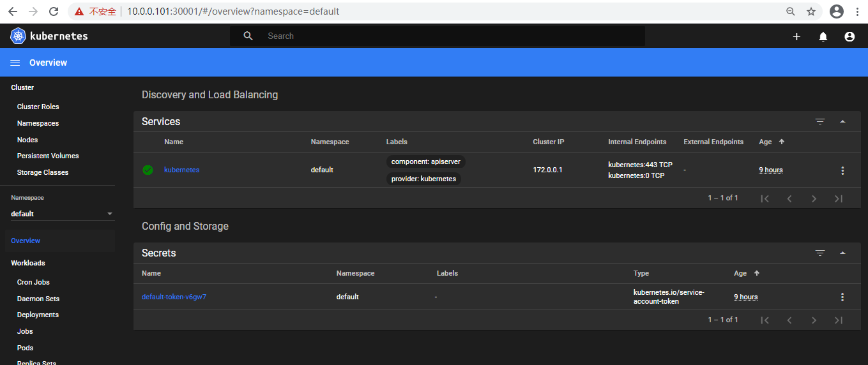
Task: Collapse the Secrets card
Action: (x=842, y=253)
